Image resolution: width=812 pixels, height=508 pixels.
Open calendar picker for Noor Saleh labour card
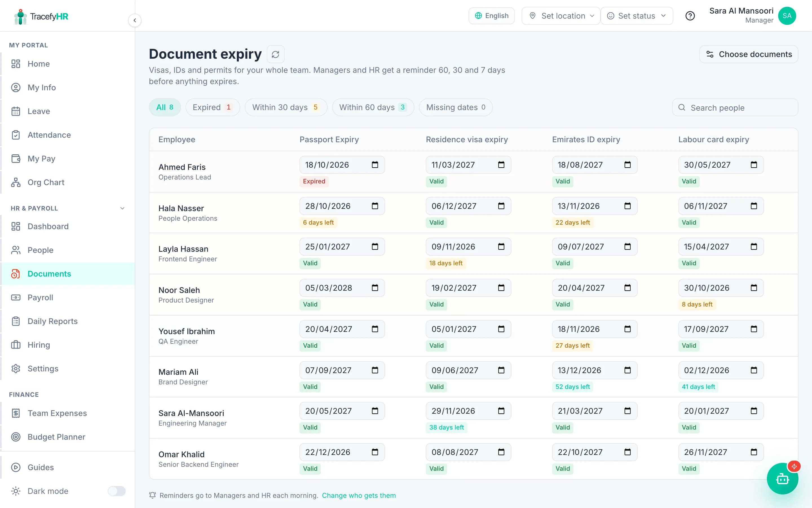click(x=754, y=288)
